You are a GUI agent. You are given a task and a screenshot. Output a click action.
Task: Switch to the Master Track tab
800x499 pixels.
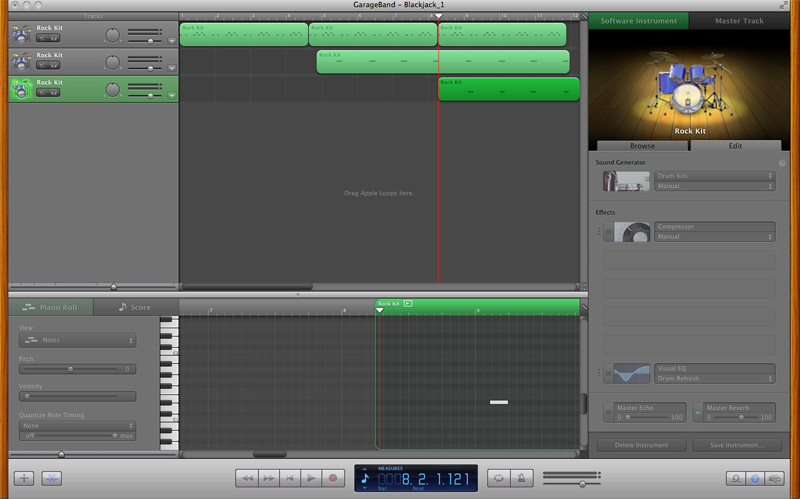click(x=739, y=21)
